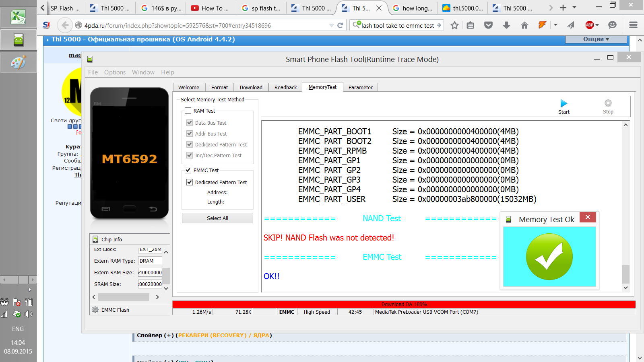The width and height of the screenshot is (644, 362).
Task: Switch to the Welcome tab
Action: click(x=189, y=87)
